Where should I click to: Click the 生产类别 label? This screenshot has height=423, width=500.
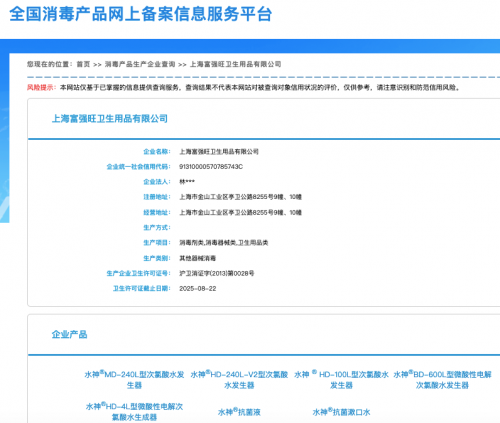click(157, 258)
